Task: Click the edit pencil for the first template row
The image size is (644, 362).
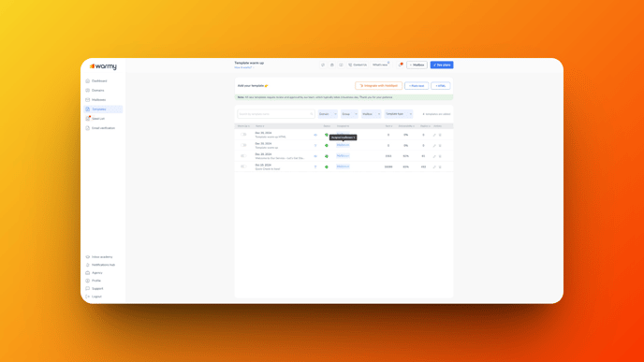Action: [x=434, y=135]
